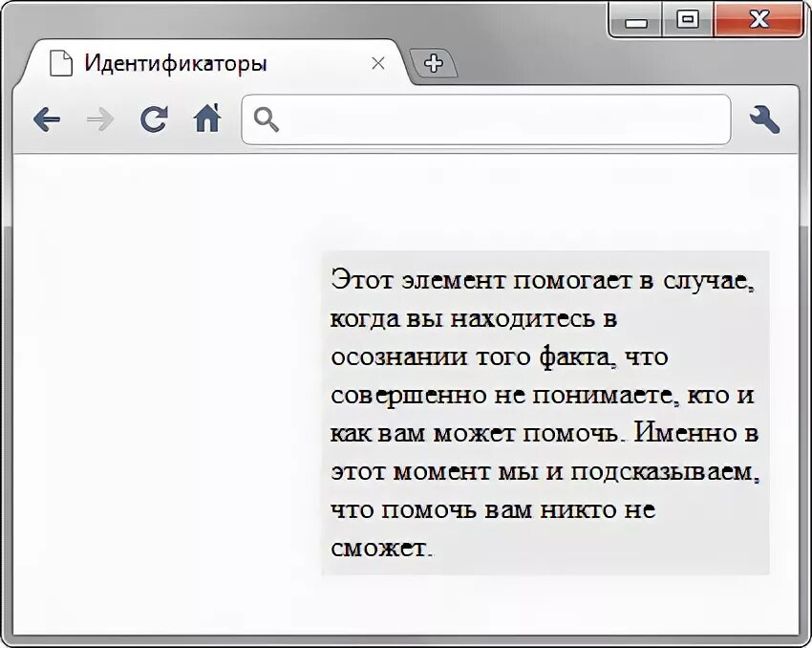Image resolution: width=812 pixels, height=648 pixels.
Task: Close the browser window
Action: click(759, 21)
